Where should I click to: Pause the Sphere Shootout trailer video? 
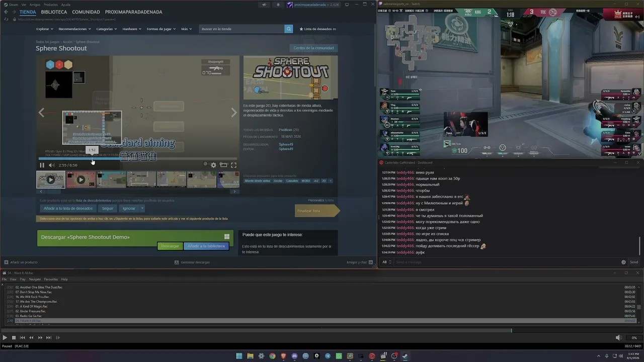[42, 165]
